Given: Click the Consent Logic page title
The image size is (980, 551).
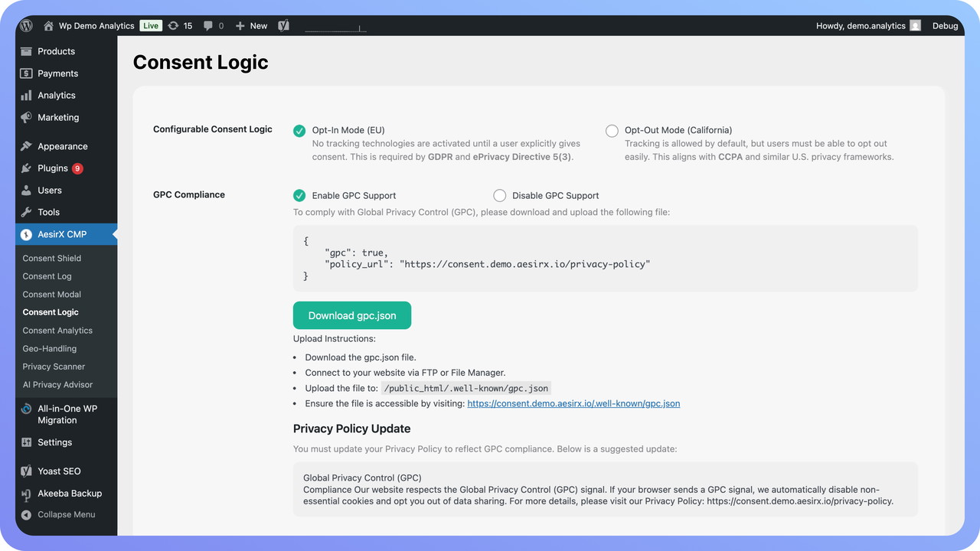Looking at the screenshot, I should tap(201, 62).
